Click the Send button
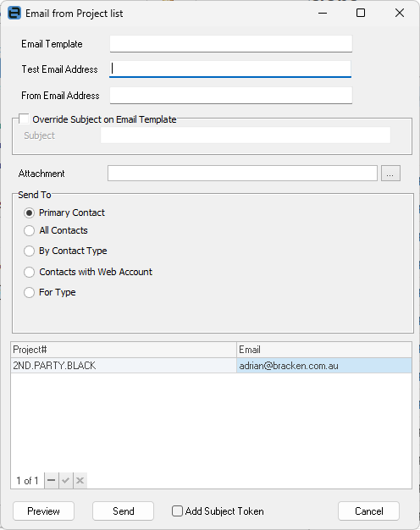The height and width of the screenshot is (530, 420). click(123, 511)
